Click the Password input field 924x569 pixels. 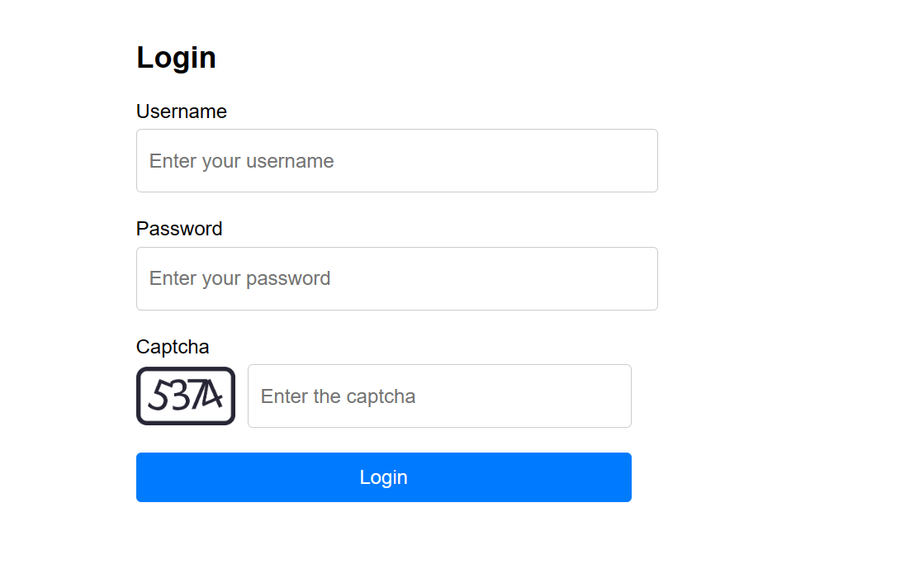(x=396, y=278)
